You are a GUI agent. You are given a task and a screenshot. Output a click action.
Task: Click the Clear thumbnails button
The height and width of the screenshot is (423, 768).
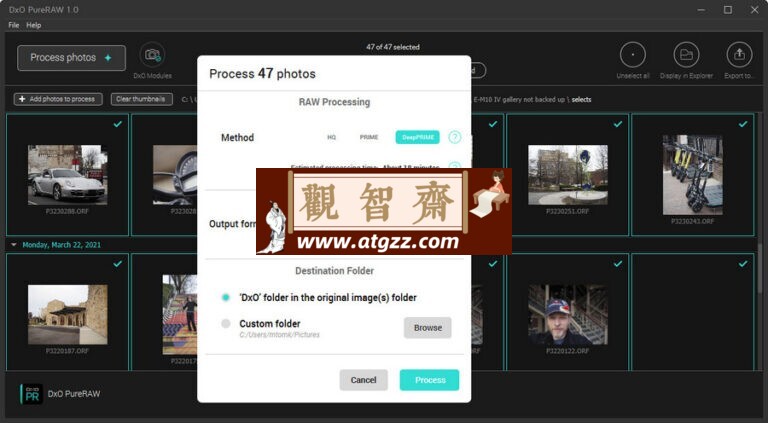[142, 99]
